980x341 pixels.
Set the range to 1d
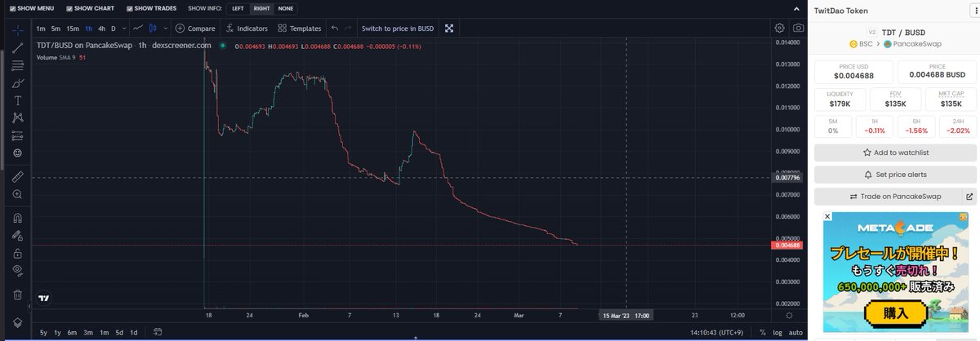[x=134, y=332]
